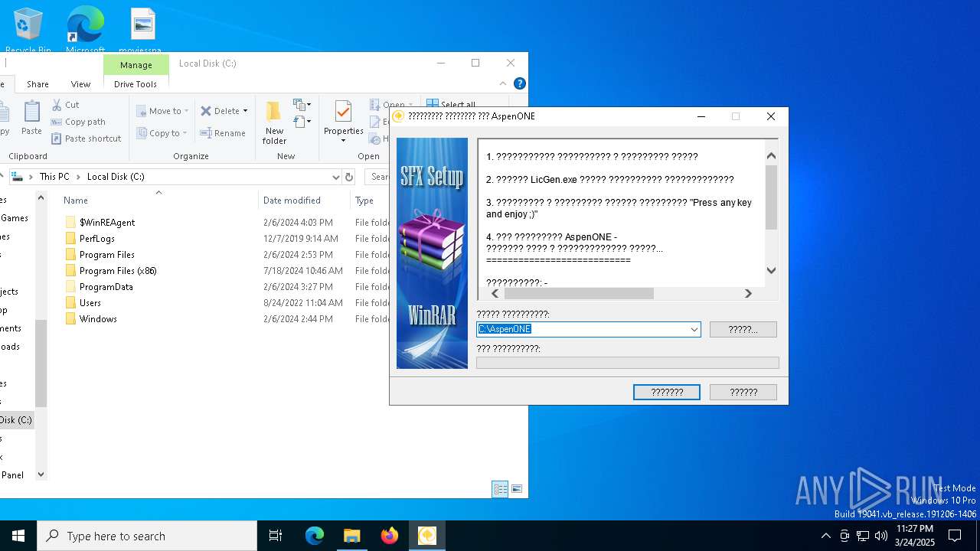Viewport: 980px width, 551px height.
Task: Switch Explorer to Large icons view
Action: 517,489
